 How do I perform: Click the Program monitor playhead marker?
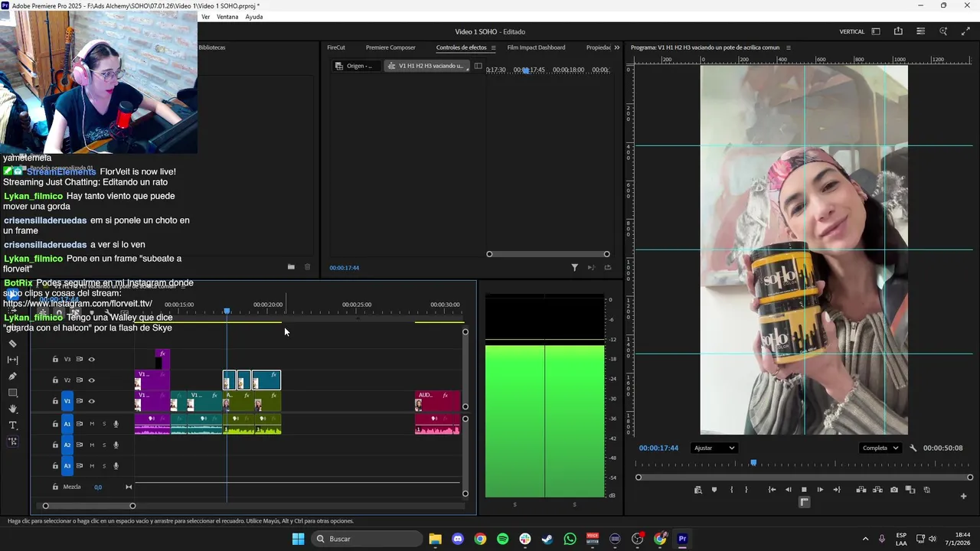coord(753,463)
